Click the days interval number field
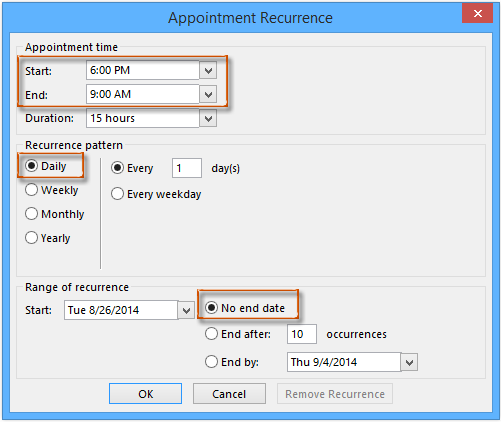Screen dimensions: 501x422 (x=187, y=168)
